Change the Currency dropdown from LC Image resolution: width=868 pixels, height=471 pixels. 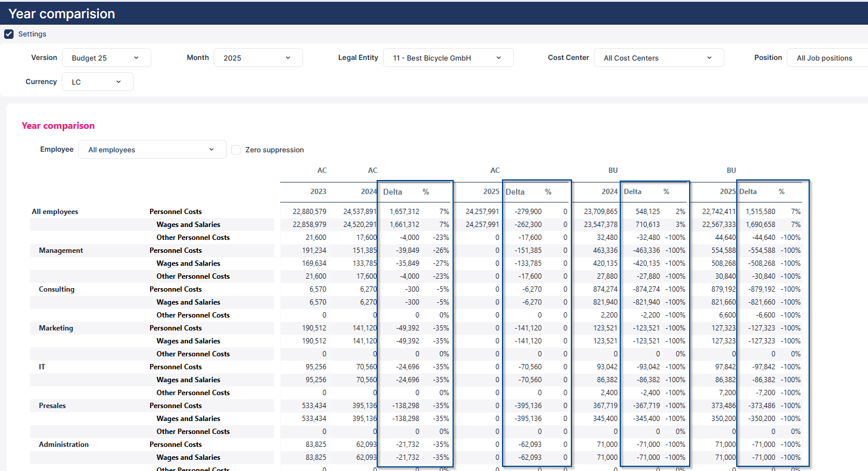coord(97,82)
